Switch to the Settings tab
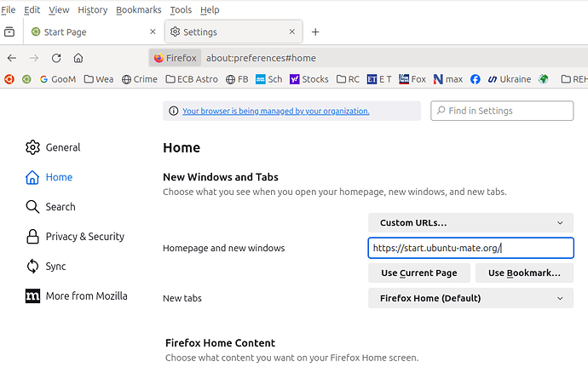Screen dimensions: 588x373 point(233,32)
